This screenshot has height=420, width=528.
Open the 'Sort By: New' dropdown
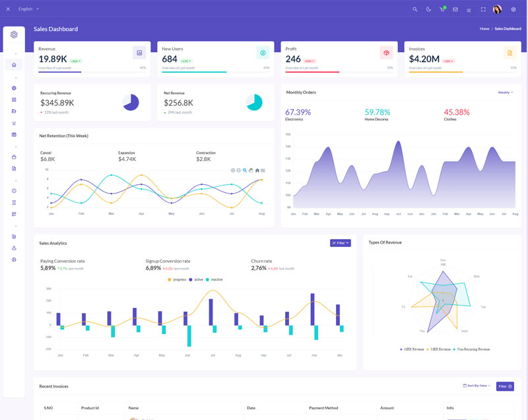tap(478, 386)
